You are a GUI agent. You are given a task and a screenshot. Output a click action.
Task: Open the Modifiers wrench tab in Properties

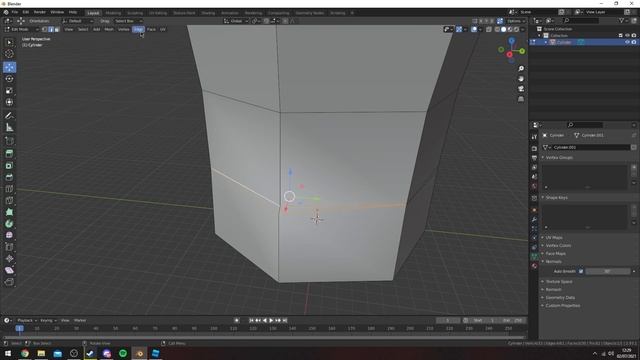534,220
